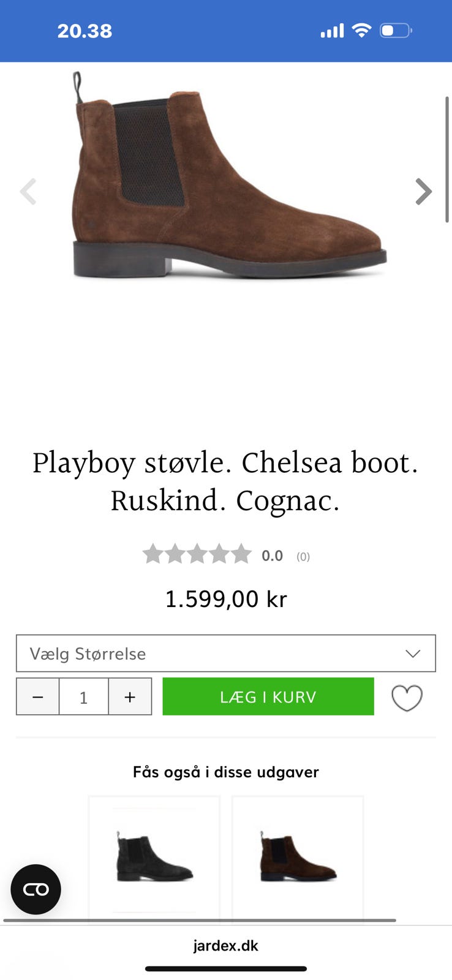The height and width of the screenshot is (980, 452).
Task: Expand the size selector chevron arrow
Action: tap(413, 654)
